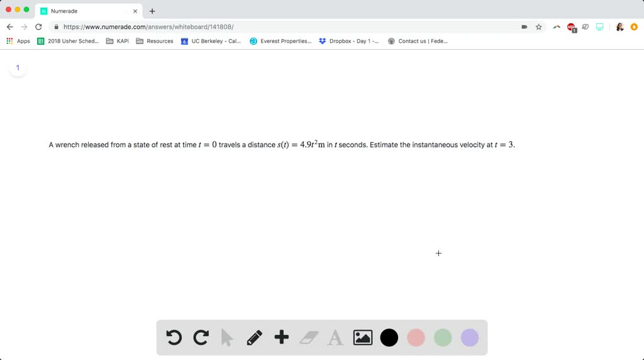The height and width of the screenshot is (360, 644).
Task: Close the Numerade tab
Action: 135,11
